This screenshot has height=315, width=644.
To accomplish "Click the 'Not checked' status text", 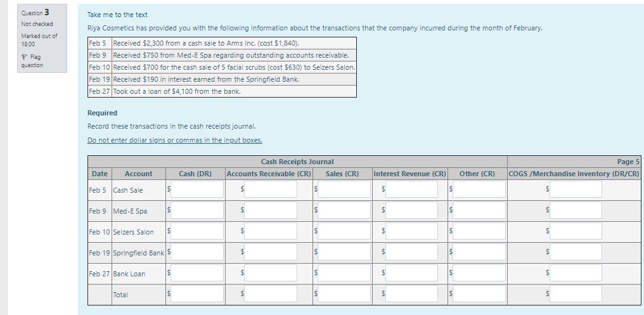I will (x=37, y=24).
